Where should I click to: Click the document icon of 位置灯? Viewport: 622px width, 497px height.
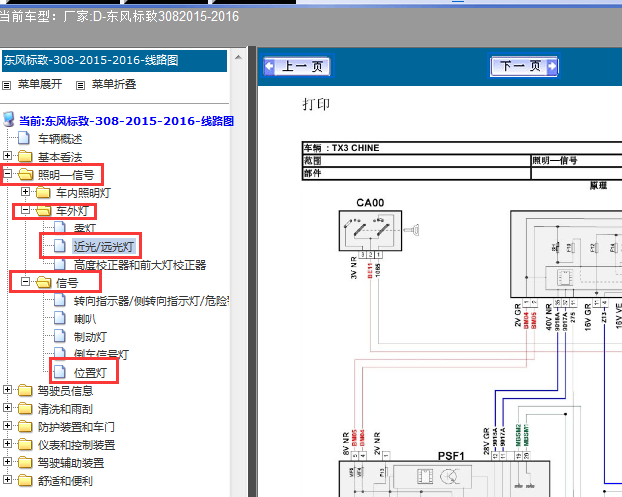click(x=60, y=372)
